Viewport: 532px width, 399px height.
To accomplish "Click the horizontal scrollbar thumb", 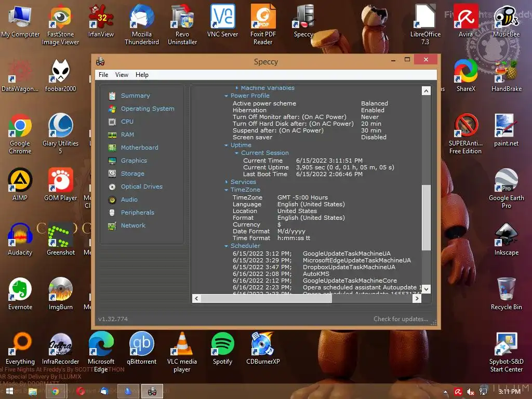I will [x=267, y=298].
